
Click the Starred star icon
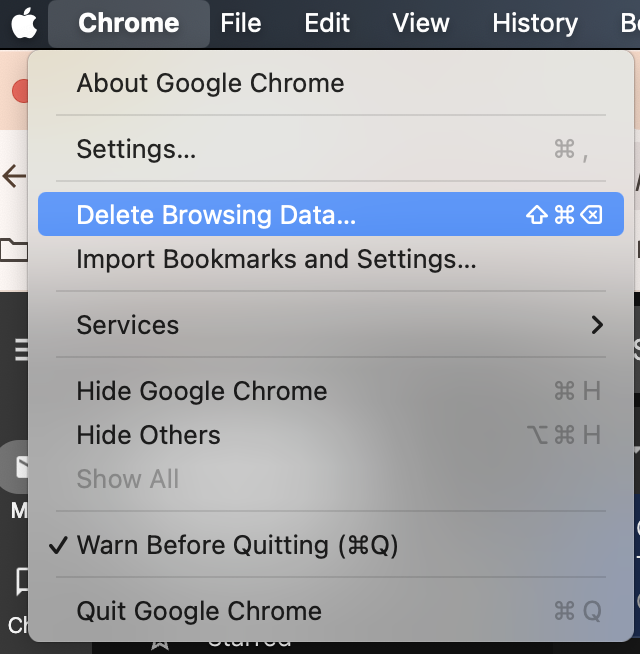pyautogui.click(x=159, y=646)
